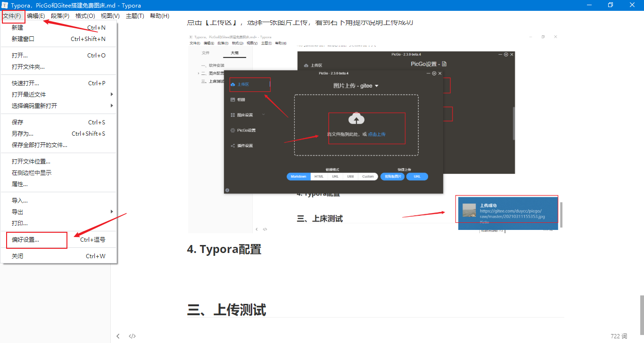The image size is (644, 343).
Task: Select 导入... menu entry
Action: (x=58, y=200)
